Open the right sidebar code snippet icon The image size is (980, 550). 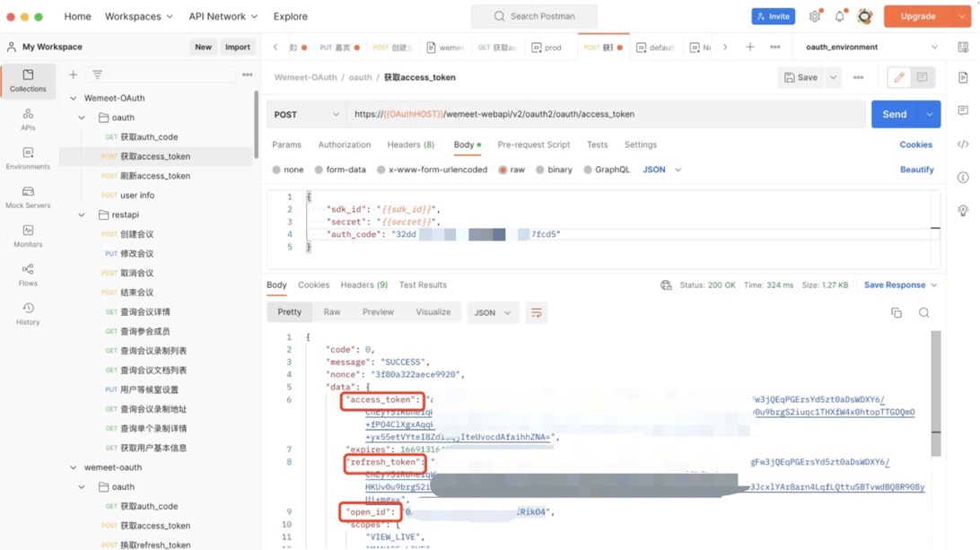pos(963,144)
